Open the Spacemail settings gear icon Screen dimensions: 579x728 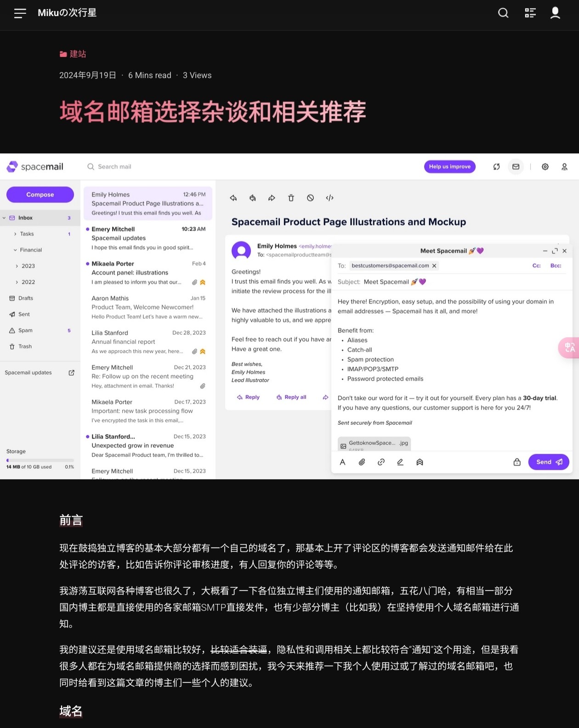click(x=545, y=167)
